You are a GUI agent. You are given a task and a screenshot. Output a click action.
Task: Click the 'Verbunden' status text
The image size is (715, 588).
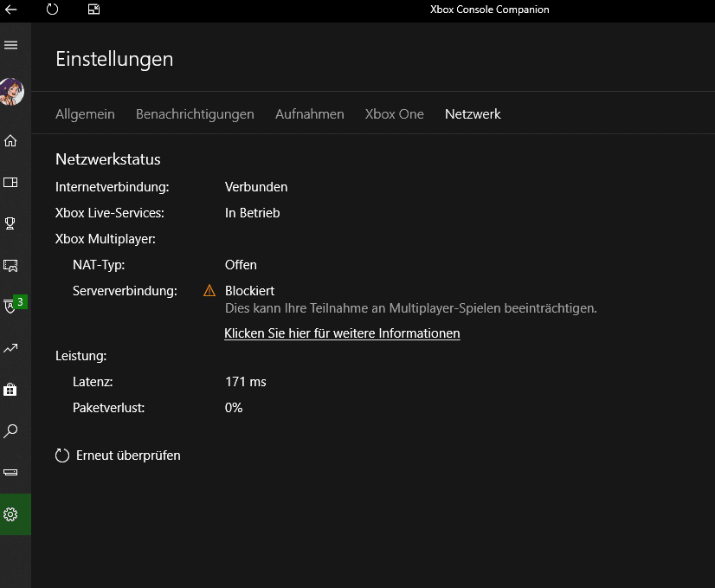click(256, 187)
